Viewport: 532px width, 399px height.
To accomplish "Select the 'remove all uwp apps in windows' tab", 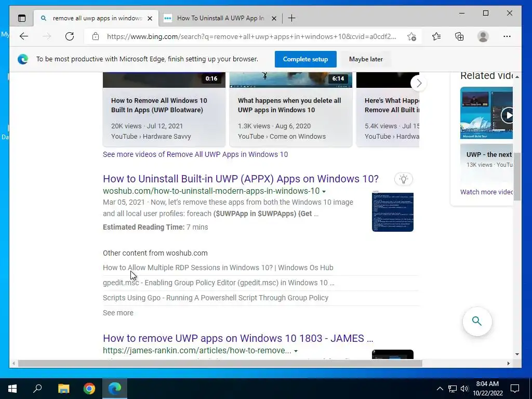I will tap(96, 18).
